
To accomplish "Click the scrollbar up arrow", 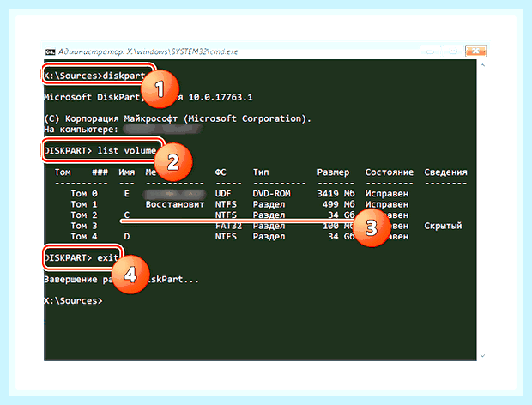I will pos(482,65).
